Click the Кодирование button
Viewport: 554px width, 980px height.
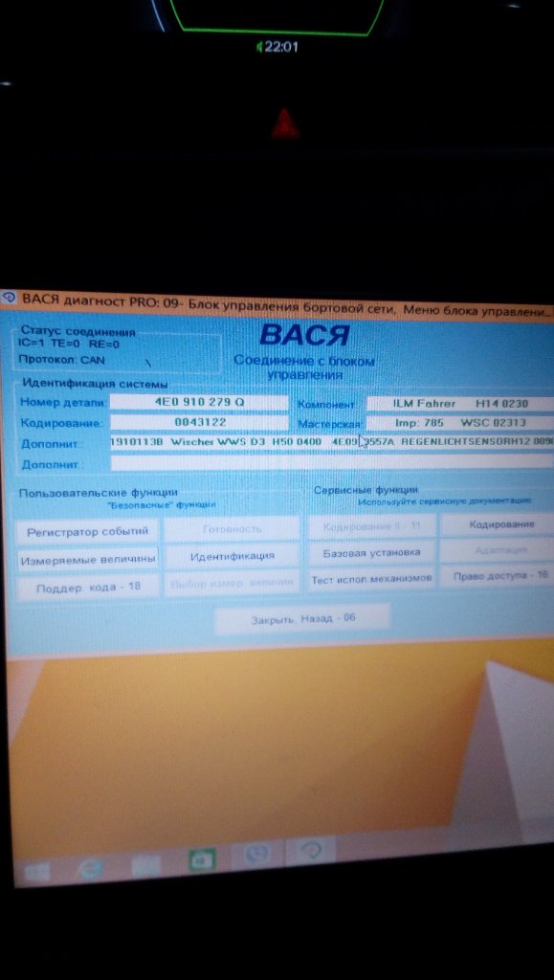point(501,524)
